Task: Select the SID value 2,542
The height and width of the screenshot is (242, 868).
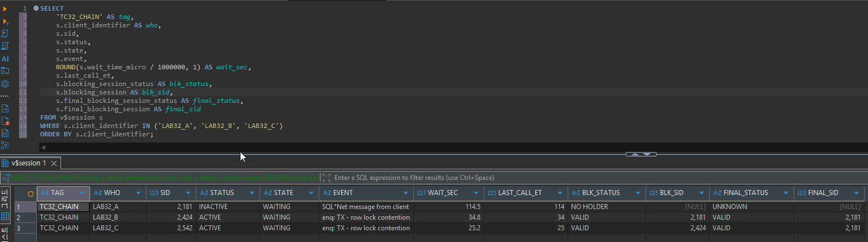Action: 170,228
